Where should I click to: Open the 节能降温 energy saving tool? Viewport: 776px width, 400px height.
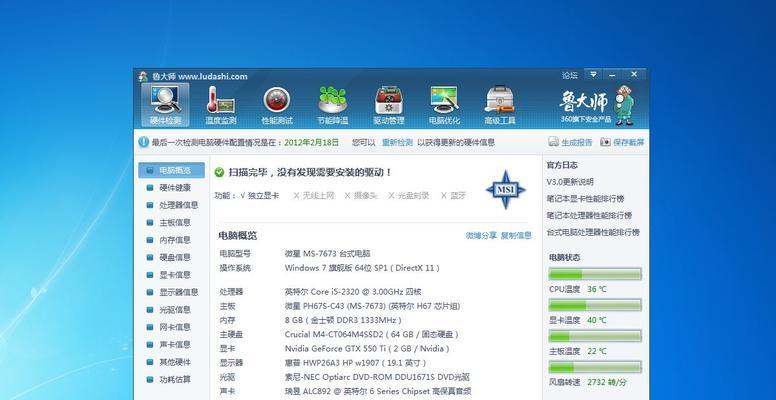(x=333, y=105)
